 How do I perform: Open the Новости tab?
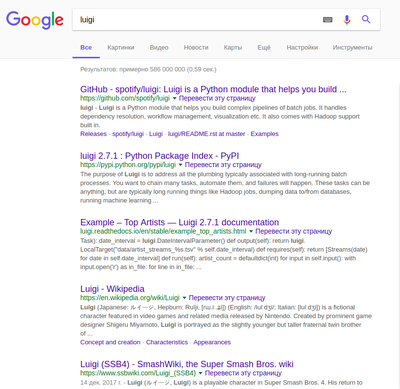(196, 48)
